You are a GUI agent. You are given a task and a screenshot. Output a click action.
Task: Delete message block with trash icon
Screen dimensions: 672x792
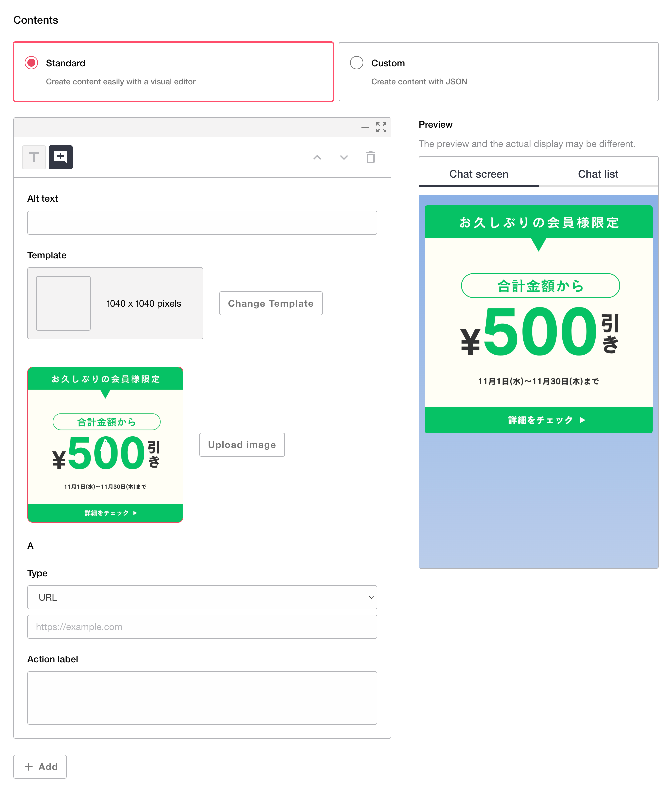tap(370, 157)
